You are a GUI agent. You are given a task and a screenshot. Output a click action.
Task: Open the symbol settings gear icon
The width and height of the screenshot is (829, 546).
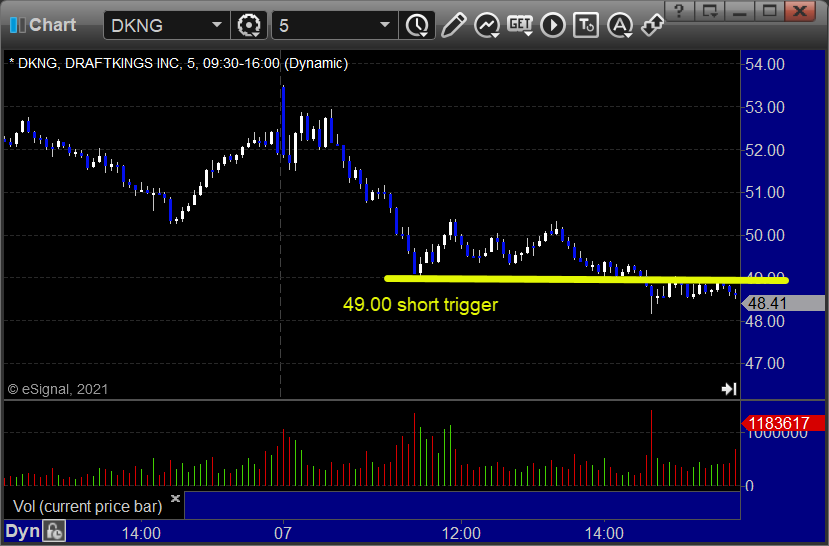pyautogui.click(x=248, y=25)
